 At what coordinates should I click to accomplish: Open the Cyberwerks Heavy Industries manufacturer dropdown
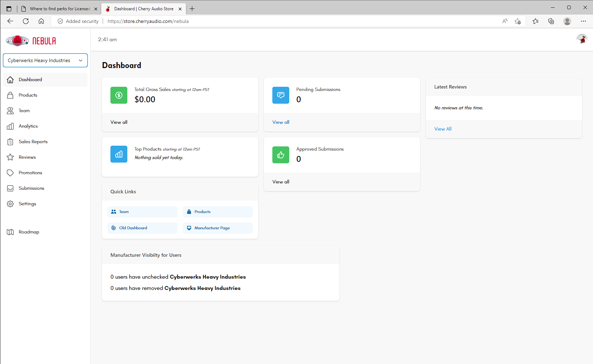(45, 60)
